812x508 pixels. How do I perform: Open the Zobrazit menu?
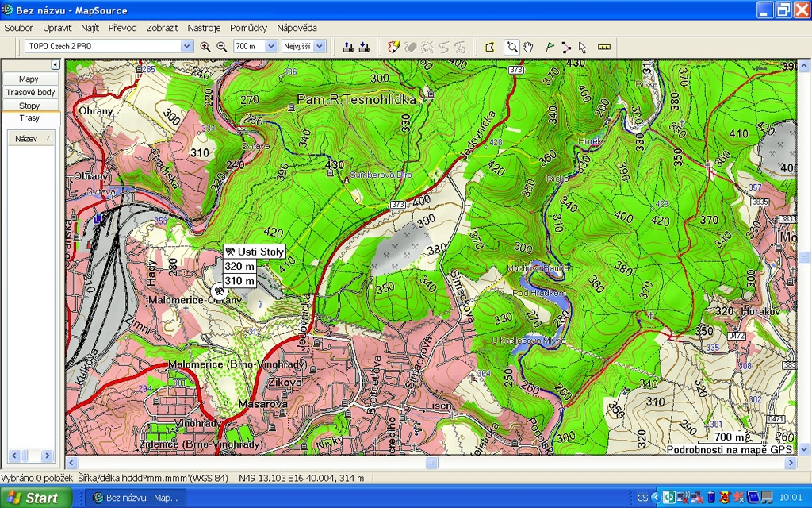[162, 28]
